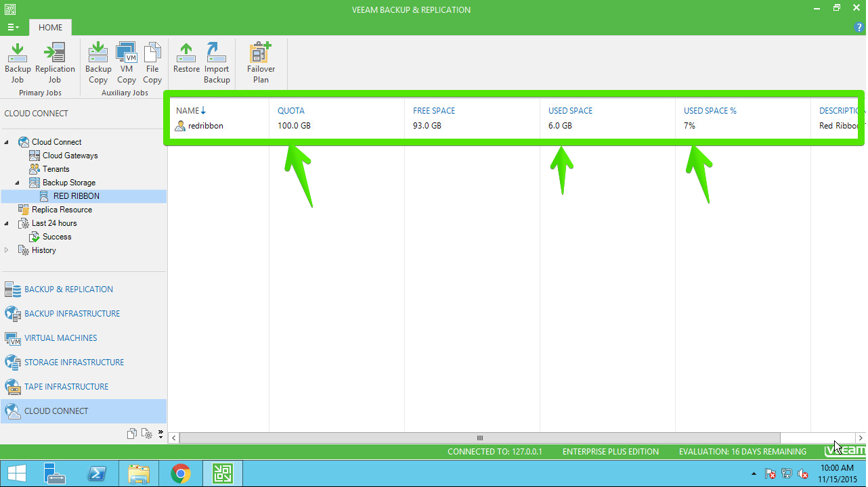The image size is (868, 487).
Task: Select the redribbon tenant row
Action: point(515,126)
